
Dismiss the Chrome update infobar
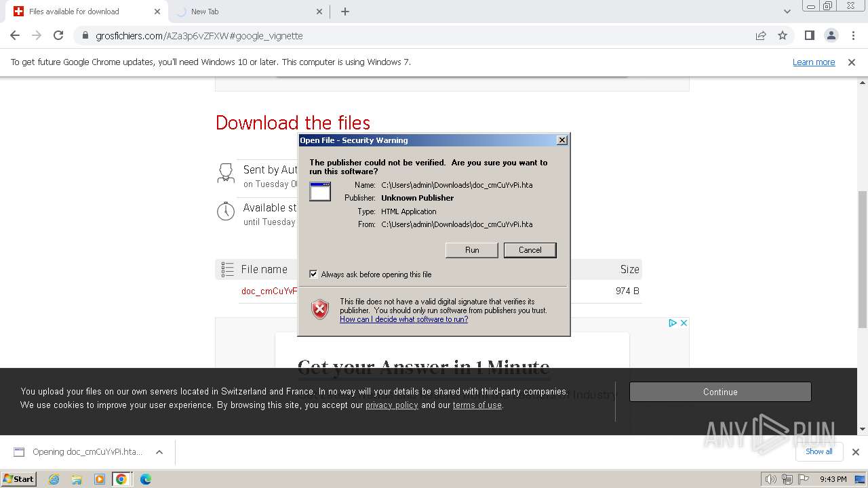tap(852, 62)
